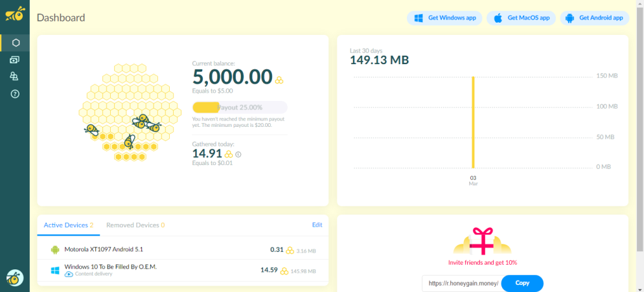Click the Android icon for Motorola XT1097

pos(54,250)
